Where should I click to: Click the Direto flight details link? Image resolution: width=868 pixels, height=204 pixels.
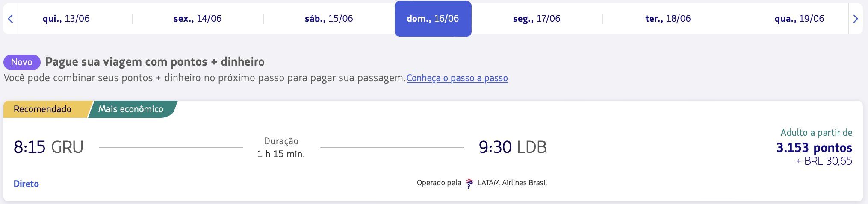26,184
